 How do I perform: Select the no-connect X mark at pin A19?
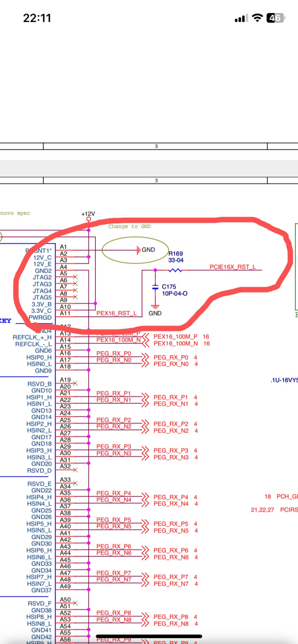coord(75,383)
